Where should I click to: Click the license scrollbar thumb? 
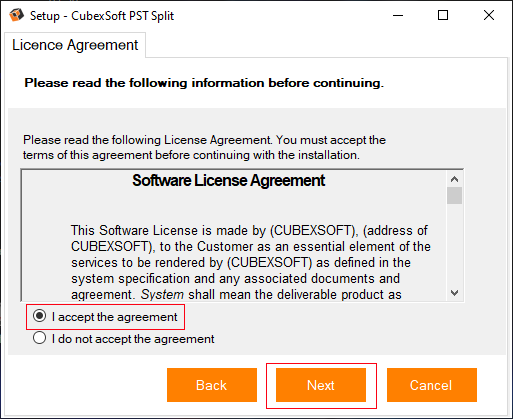(x=454, y=195)
